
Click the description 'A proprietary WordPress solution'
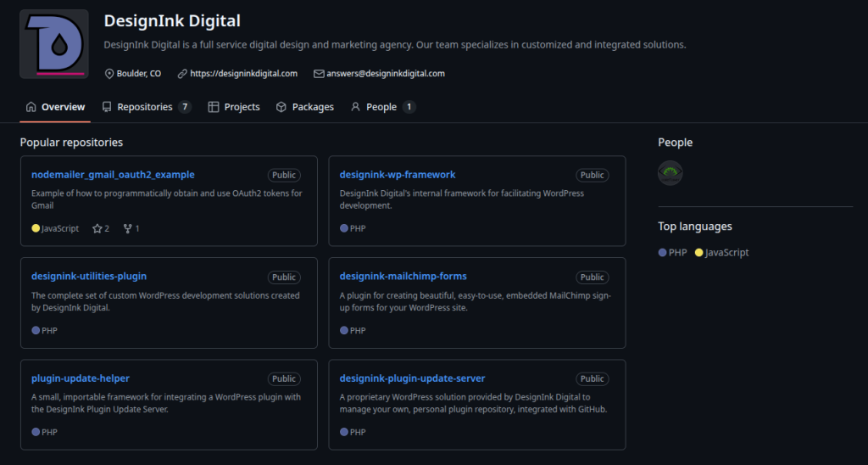point(473,403)
